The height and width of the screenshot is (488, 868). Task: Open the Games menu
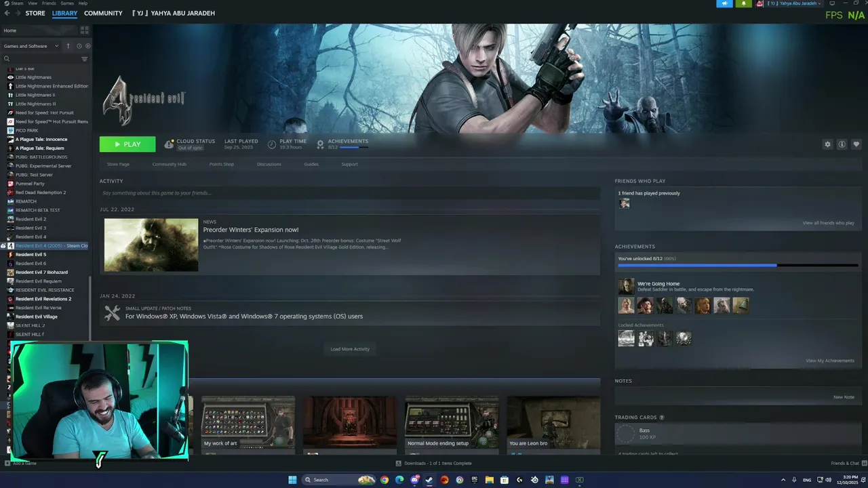click(67, 3)
